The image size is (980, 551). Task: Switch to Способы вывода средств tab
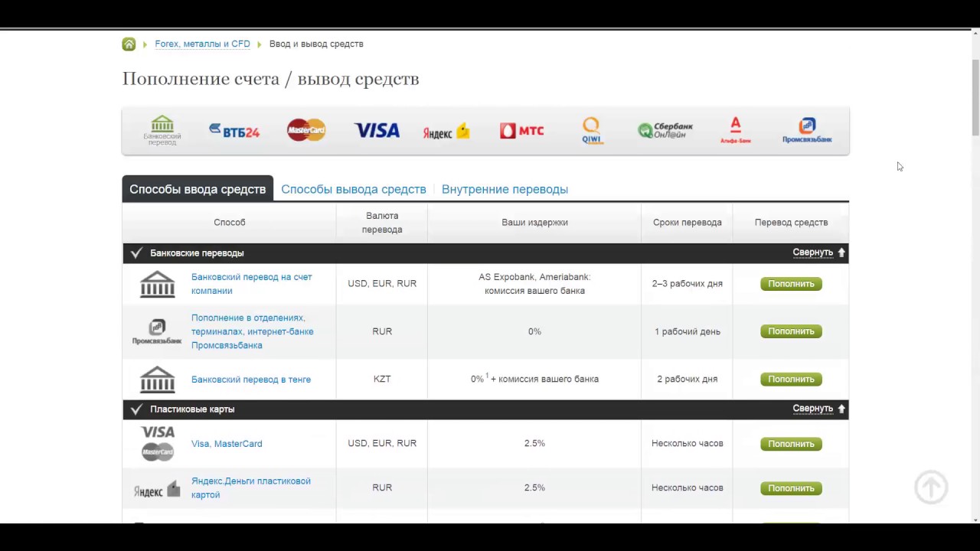(354, 189)
